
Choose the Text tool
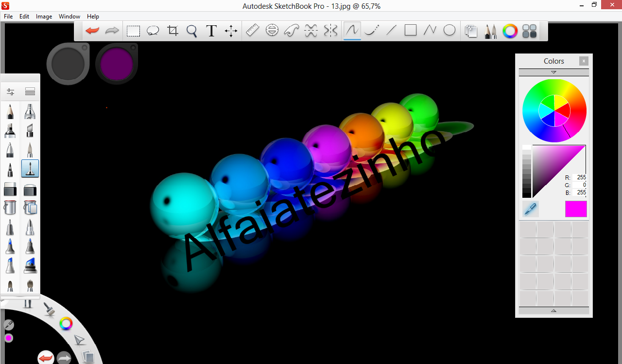(x=211, y=31)
